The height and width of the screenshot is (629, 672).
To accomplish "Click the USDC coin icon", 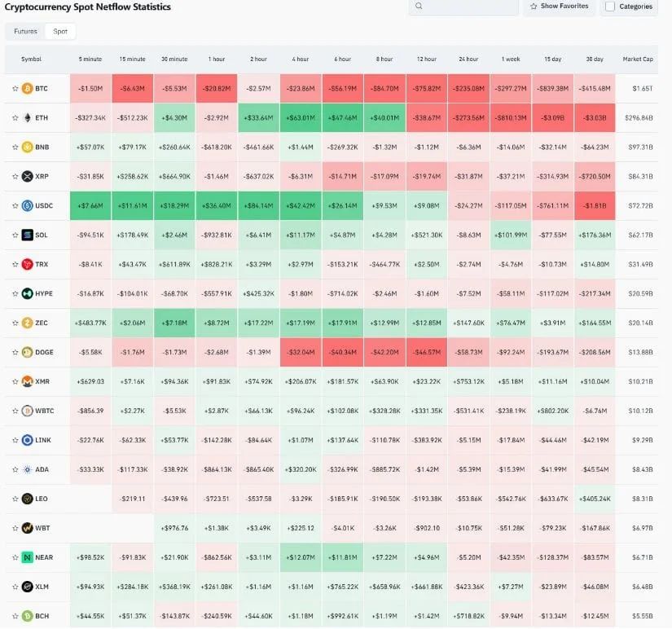I will click(x=27, y=206).
